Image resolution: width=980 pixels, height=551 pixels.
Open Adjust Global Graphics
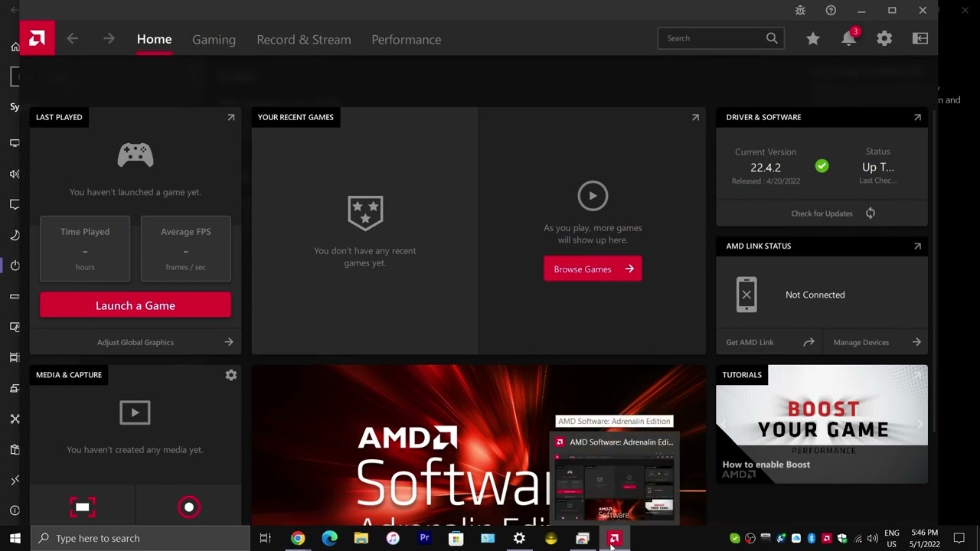pos(136,342)
